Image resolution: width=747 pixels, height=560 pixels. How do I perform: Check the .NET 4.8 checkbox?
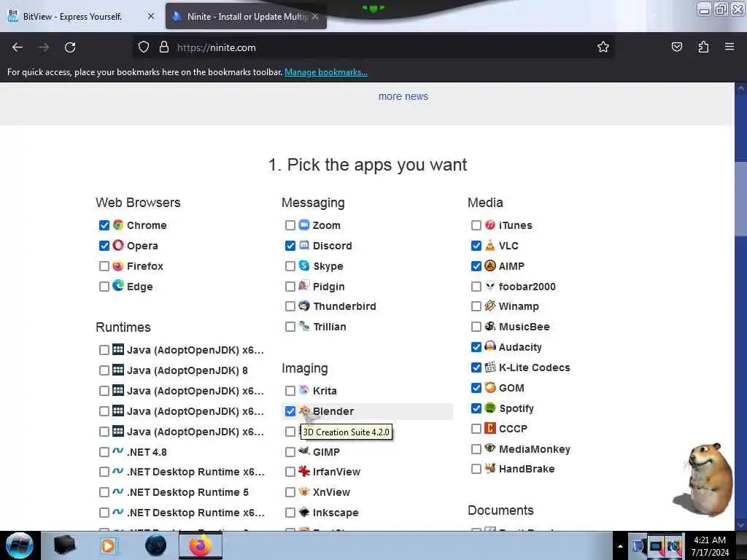tap(104, 452)
